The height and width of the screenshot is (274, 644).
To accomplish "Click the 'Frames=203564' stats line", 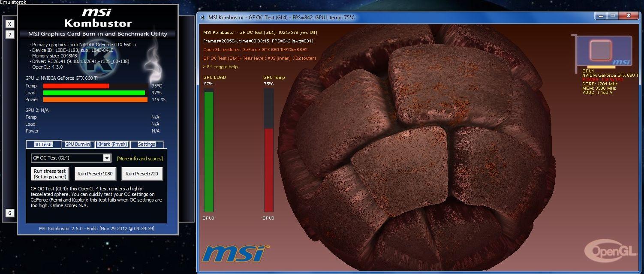I will (259, 41).
